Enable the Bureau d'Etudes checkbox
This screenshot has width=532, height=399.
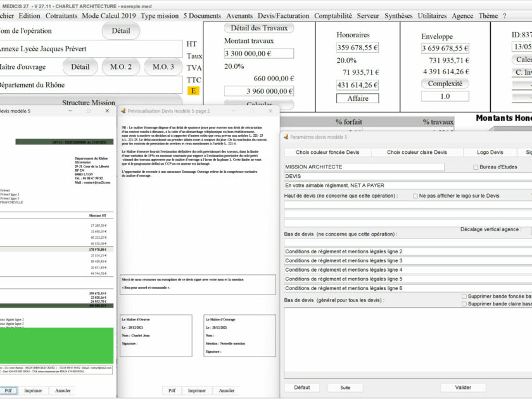click(476, 167)
